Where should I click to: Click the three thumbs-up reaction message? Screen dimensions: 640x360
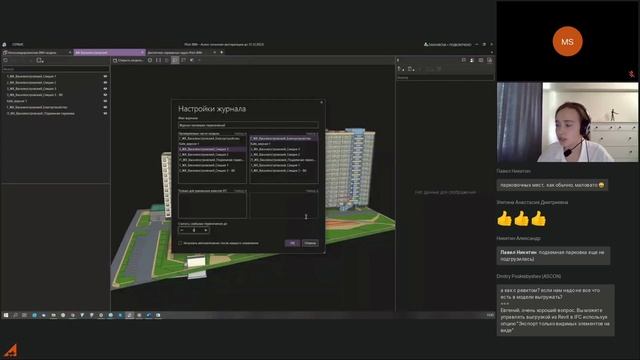coord(521,218)
